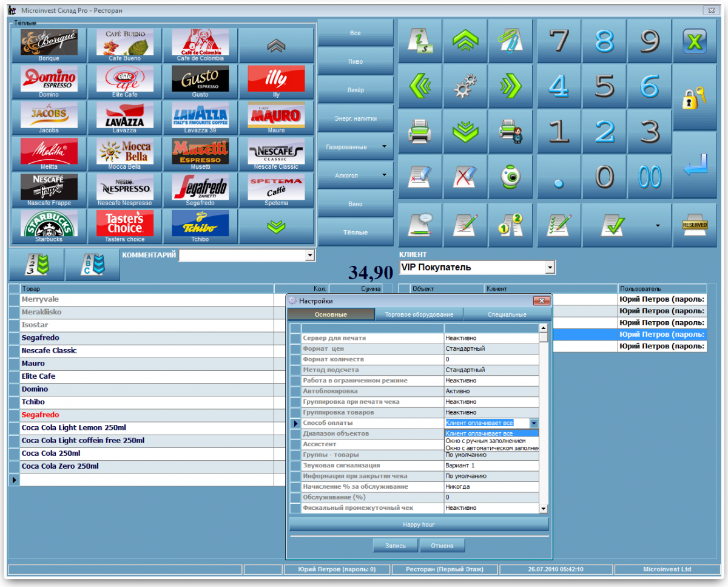Choose 'Клиент оплачивает все' in dropdown list
Viewport: 728px width, 587px height.
tap(491, 433)
